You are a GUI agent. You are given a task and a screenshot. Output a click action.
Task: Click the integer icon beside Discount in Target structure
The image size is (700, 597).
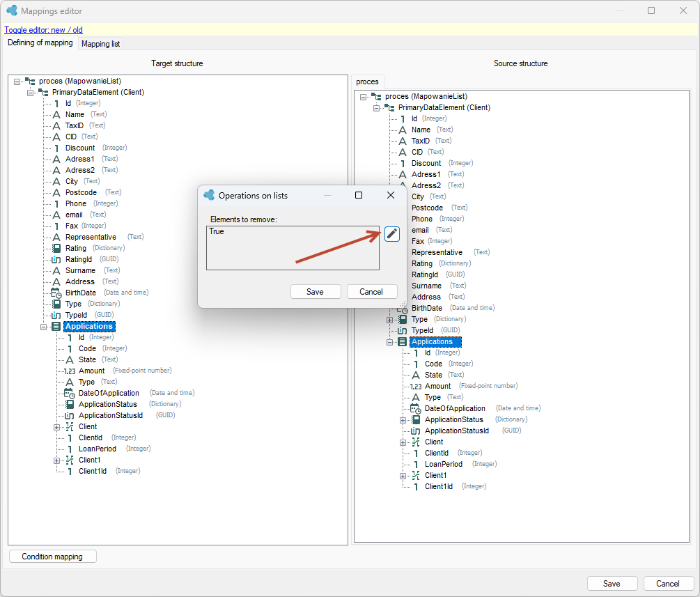click(x=56, y=148)
